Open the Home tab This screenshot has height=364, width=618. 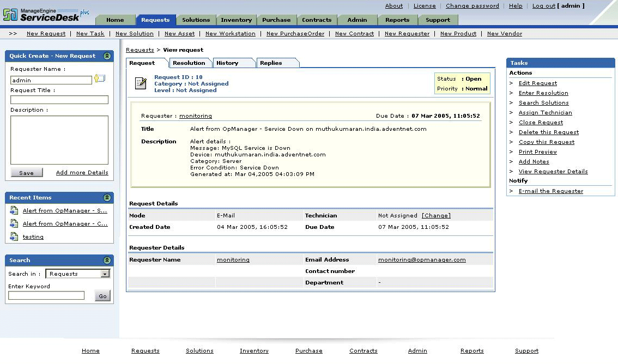click(115, 20)
